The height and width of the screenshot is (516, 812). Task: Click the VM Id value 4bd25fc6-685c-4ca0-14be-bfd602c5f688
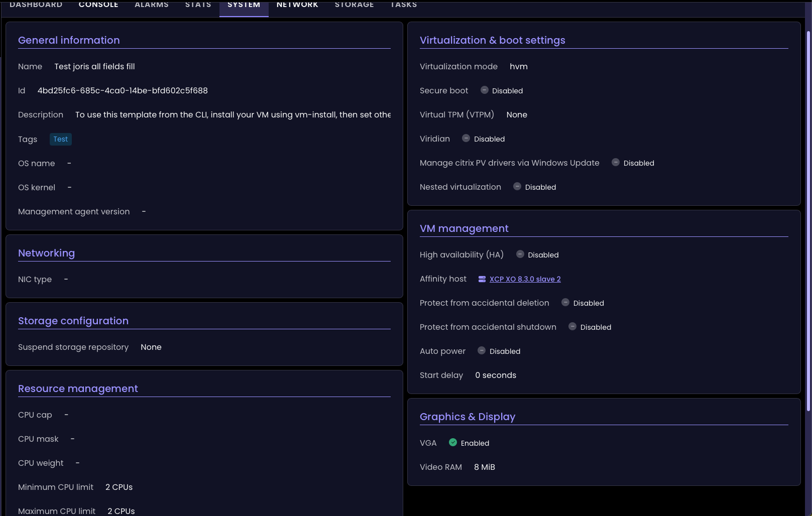pyautogui.click(x=123, y=91)
